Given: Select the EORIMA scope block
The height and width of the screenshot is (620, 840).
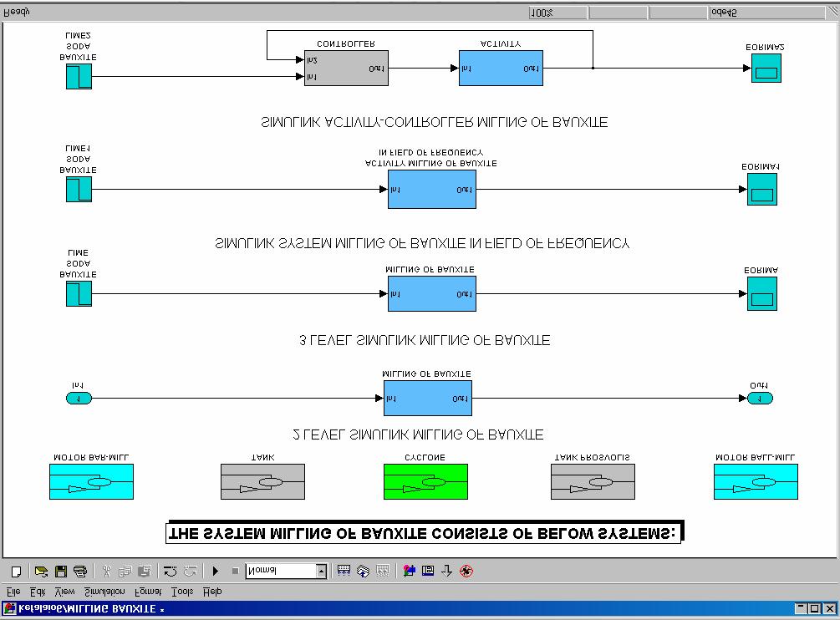Looking at the screenshot, I should click(x=762, y=294).
